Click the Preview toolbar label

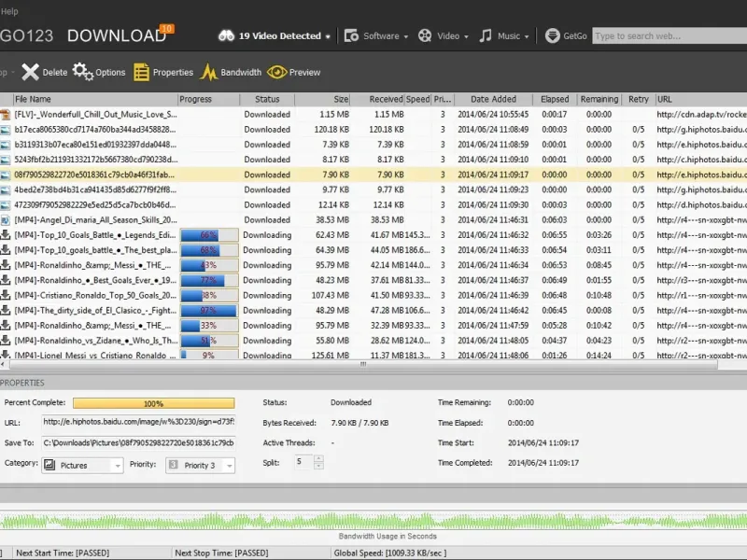(305, 73)
